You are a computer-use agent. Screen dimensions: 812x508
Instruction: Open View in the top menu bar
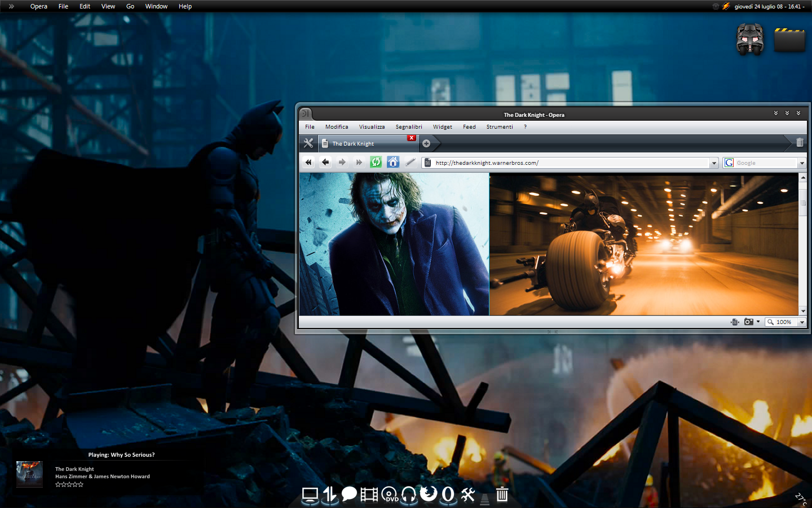click(x=108, y=6)
